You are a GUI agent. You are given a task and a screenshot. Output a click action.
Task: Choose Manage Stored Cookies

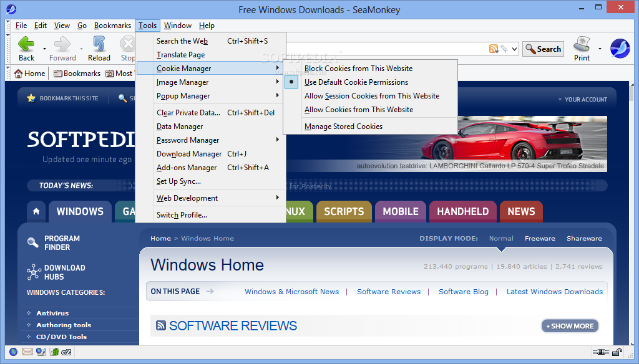(x=371, y=127)
